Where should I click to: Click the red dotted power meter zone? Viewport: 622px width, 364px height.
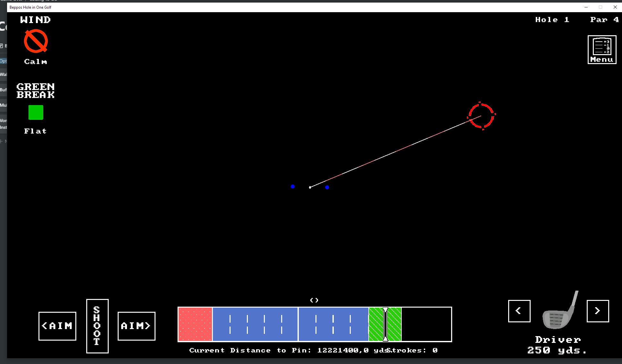point(195,324)
